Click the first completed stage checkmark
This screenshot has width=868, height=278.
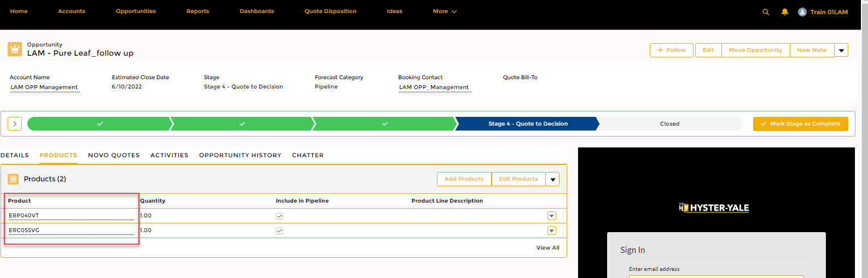point(100,124)
